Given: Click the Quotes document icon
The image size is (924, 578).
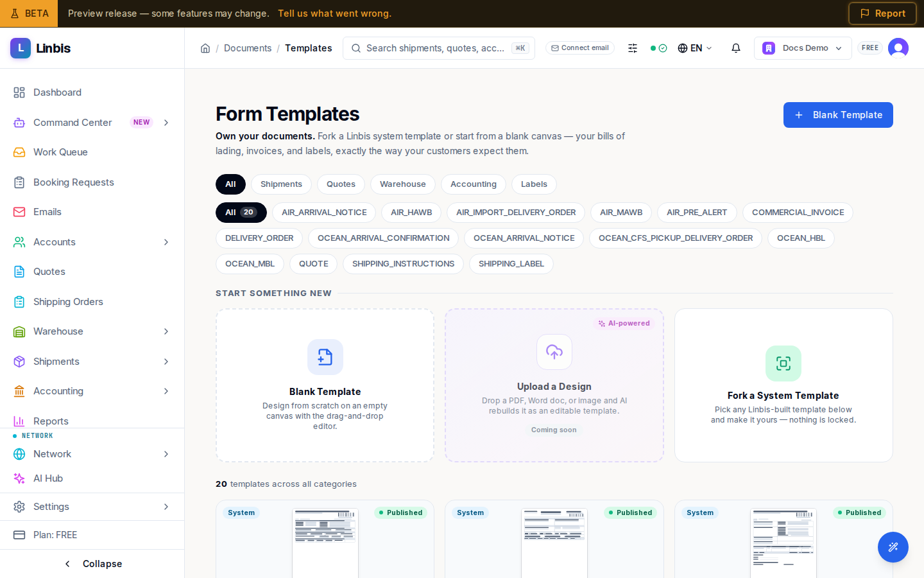Looking at the screenshot, I should tap(19, 272).
